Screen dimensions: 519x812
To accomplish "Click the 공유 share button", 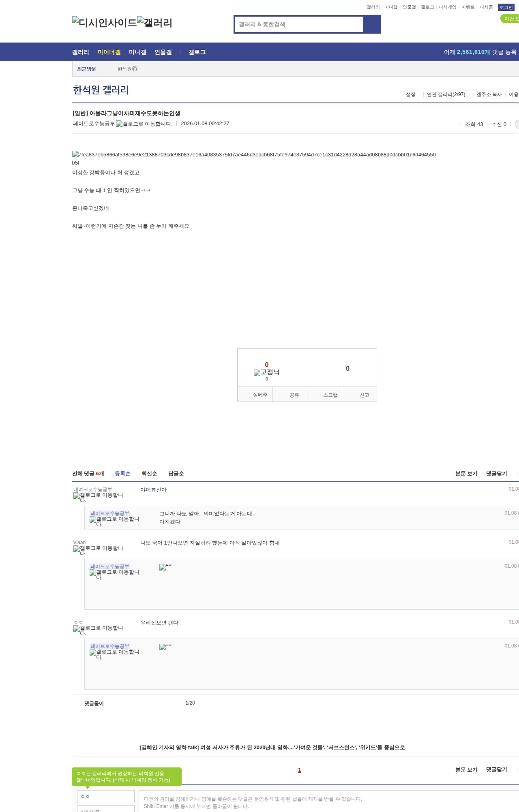I will point(290,395).
